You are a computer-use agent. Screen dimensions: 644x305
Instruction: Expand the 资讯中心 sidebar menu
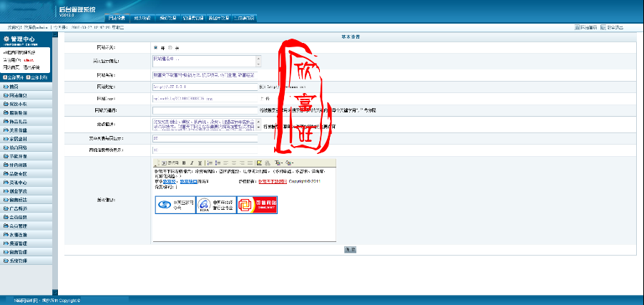[x=26, y=183]
